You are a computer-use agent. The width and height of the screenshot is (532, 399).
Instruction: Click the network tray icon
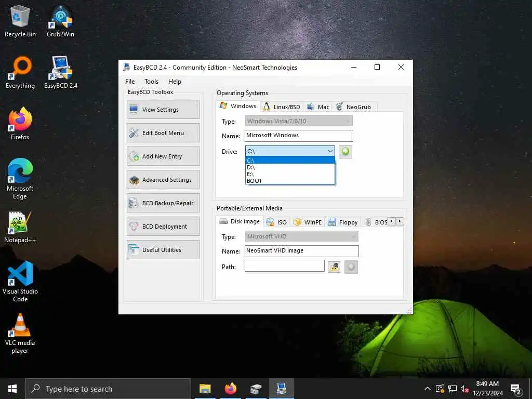453,389
